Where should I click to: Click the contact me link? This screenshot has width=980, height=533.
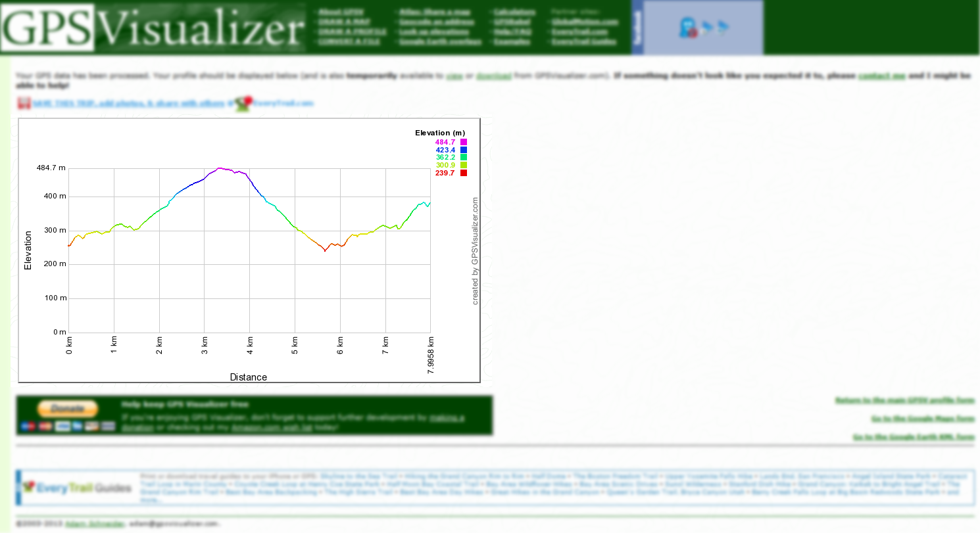[x=882, y=76]
